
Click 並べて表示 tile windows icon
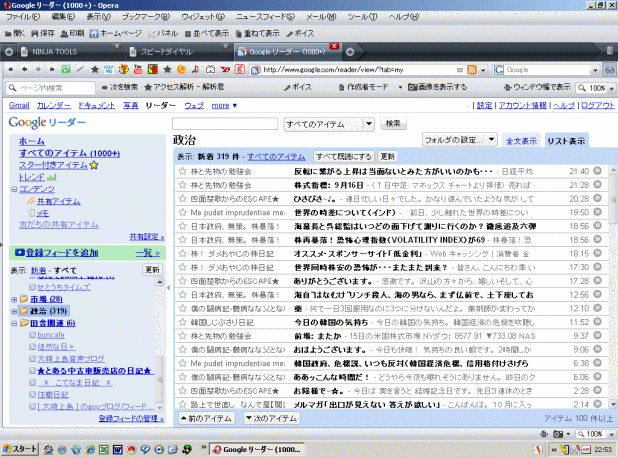coord(188,34)
